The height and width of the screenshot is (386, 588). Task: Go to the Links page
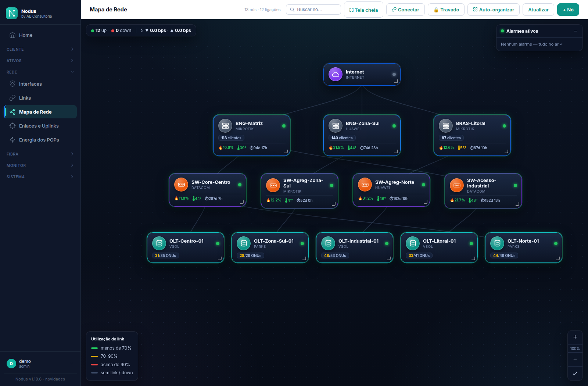click(40, 98)
